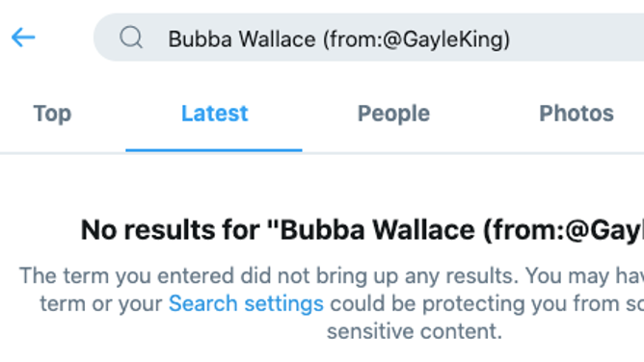Image resolution: width=644 pixels, height=362 pixels.
Task: Switch to the Top tab
Action: pos(52,114)
